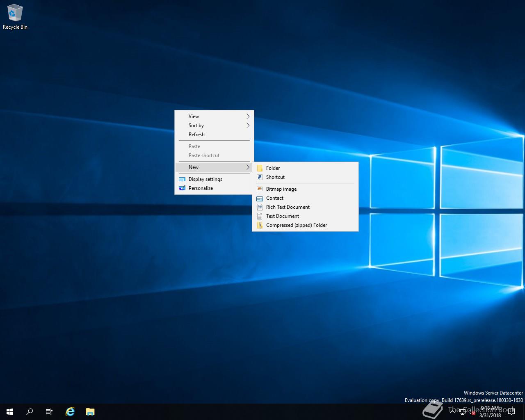Click the Display settings label

point(205,179)
